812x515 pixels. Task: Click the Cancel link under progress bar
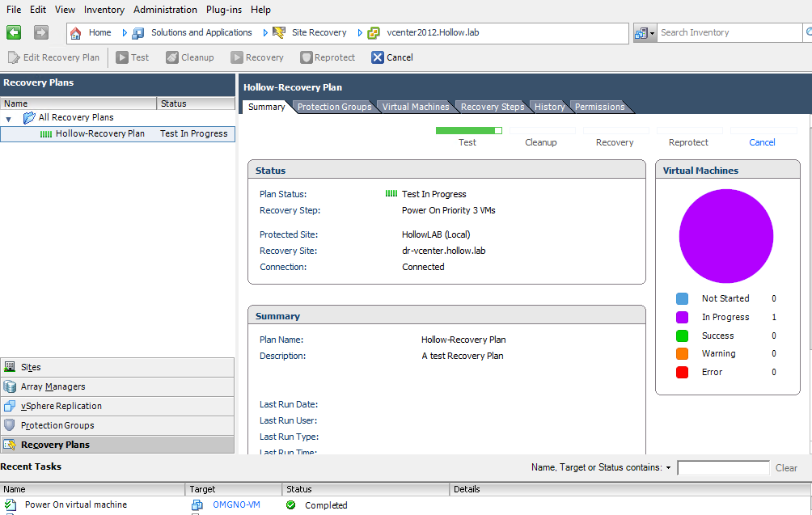pos(762,142)
